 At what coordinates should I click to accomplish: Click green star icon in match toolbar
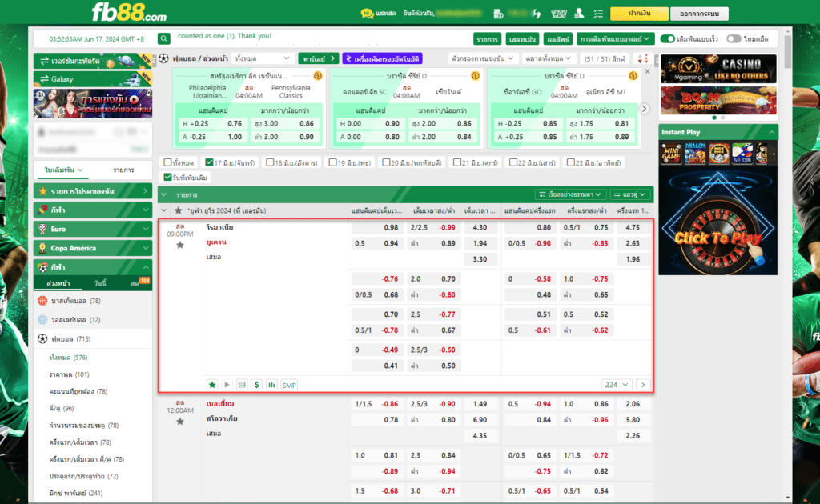(212, 385)
